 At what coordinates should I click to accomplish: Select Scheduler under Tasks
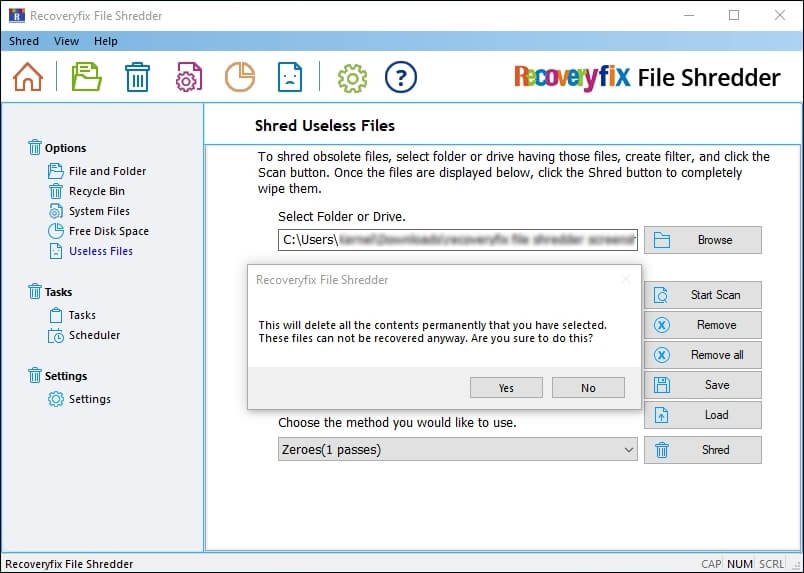pos(94,335)
